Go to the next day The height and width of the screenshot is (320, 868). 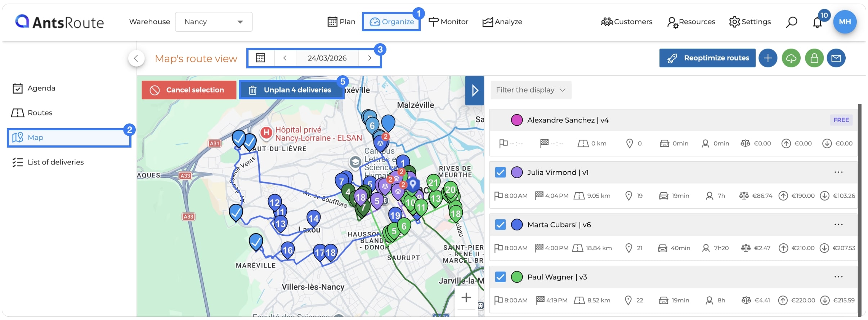[x=370, y=58]
